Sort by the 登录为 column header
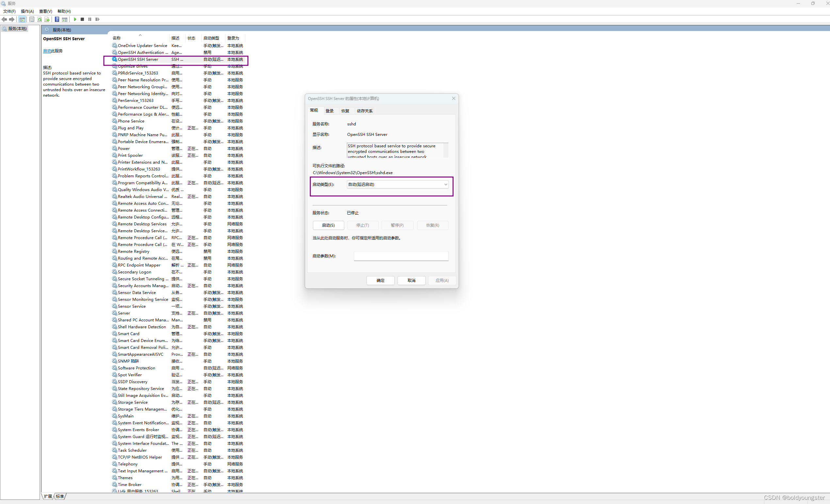Screen dimensions: 830x504 click(235, 38)
